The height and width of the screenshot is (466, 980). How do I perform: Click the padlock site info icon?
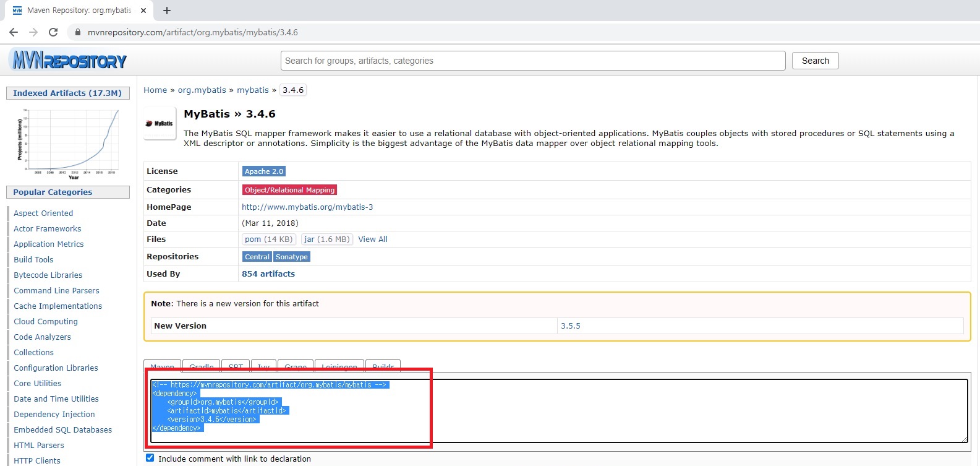(x=78, y=32)
